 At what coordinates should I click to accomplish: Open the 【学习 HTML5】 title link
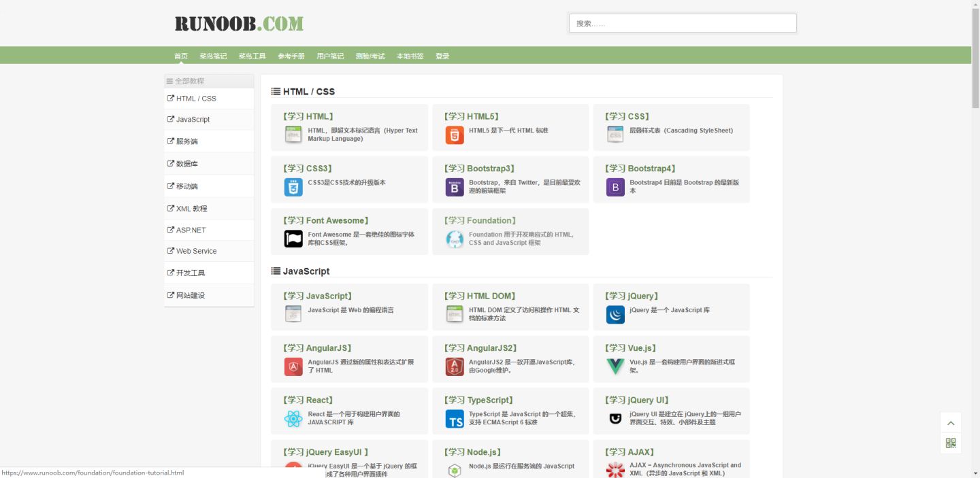[x=472, y=116]
